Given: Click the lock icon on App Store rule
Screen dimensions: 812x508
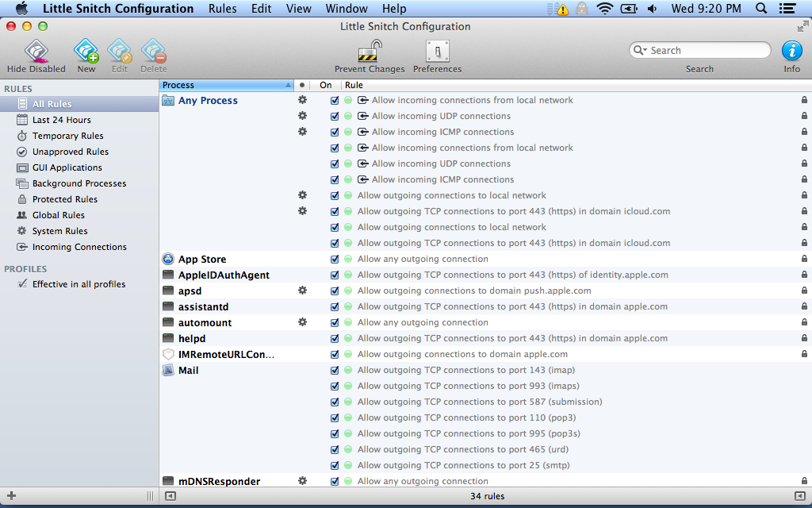Looking at the screenshot, I should (x=804, y=259).
